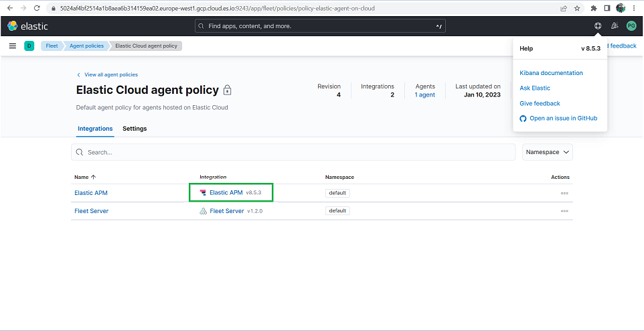The height and width of the screenshot is (331, 644).
Task: Switch to the Settings tab
Action: coord(135,129)
